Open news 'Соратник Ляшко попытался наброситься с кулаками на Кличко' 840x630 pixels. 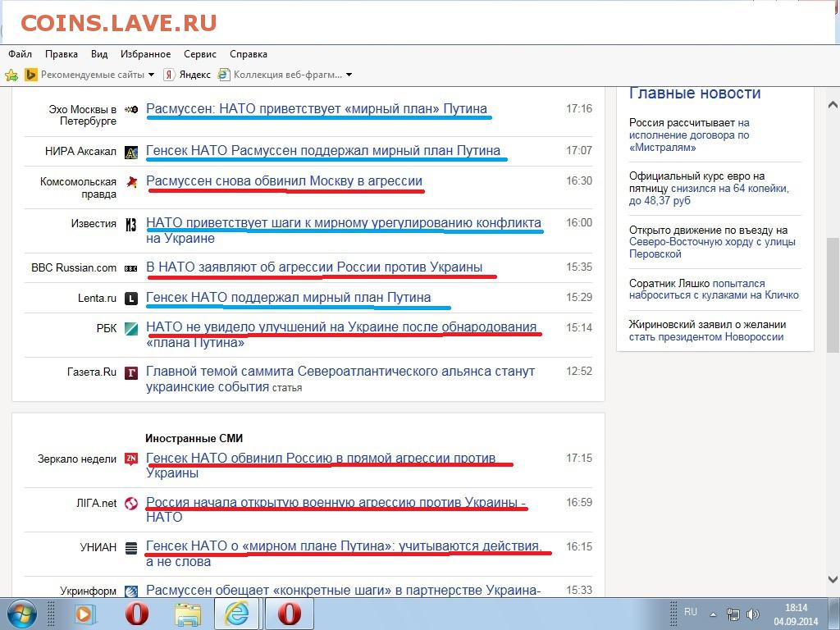click(x=714, y=289)
